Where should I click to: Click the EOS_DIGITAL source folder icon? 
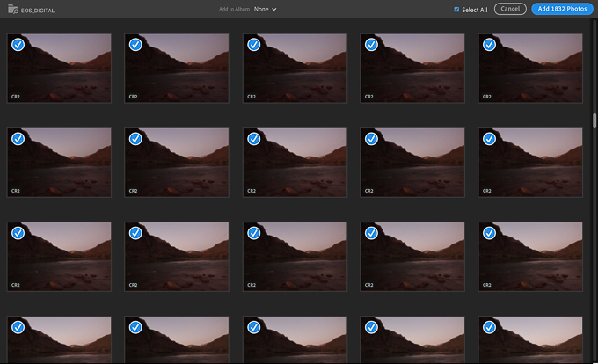click(12, 10)
